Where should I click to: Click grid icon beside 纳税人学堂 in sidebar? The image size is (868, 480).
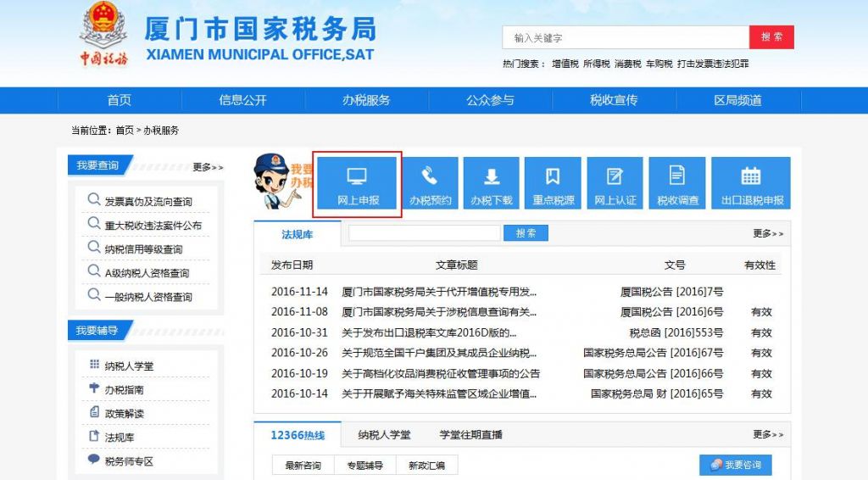click(x=94, y=365)
